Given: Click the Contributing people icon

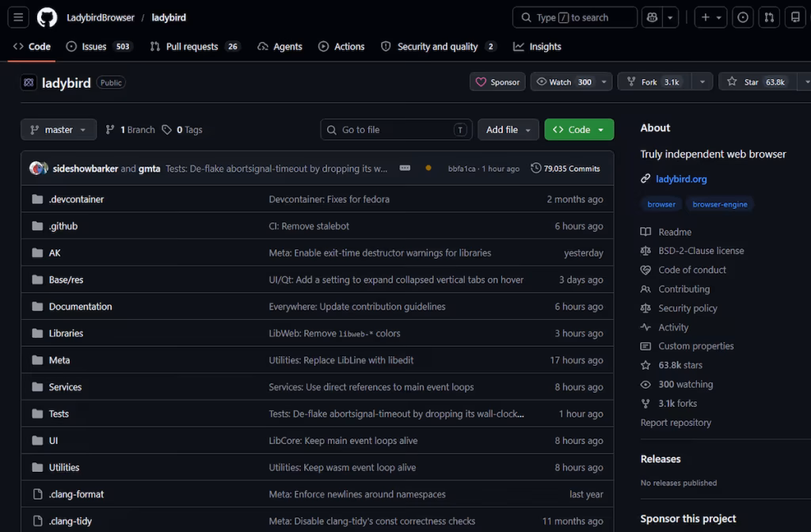Looking at the screenshot, I should click(645, 289).
